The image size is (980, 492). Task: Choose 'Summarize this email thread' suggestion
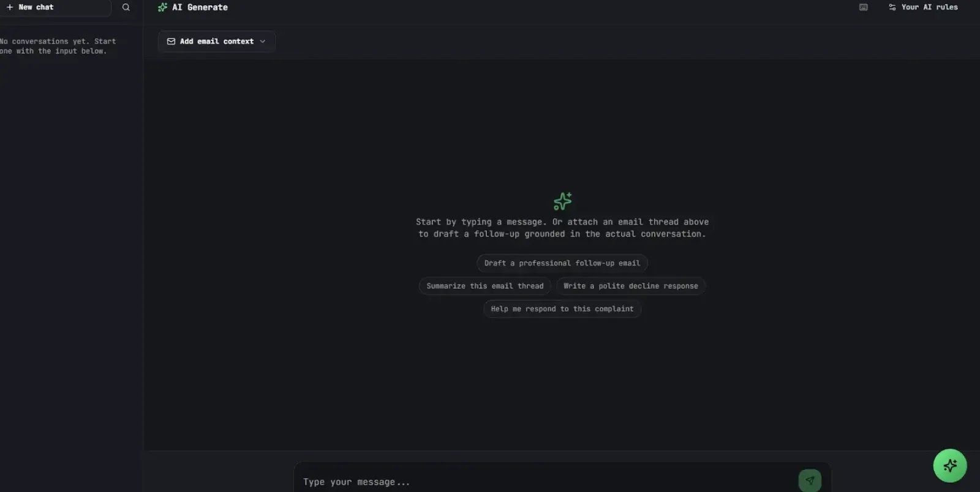click(485, 286)
